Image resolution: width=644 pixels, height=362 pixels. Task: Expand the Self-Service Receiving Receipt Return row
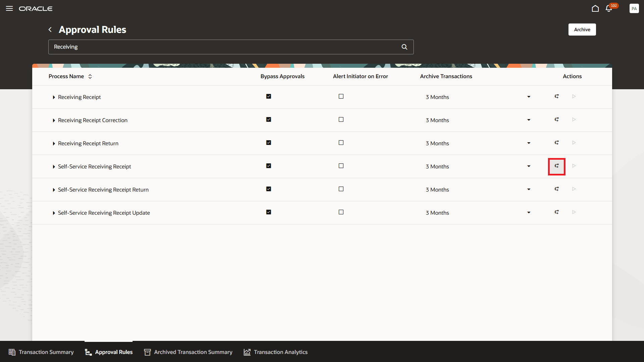[54, 190]
